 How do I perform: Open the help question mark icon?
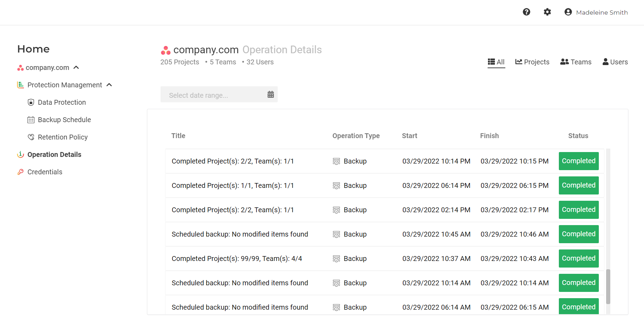click(x=527, y=12)
